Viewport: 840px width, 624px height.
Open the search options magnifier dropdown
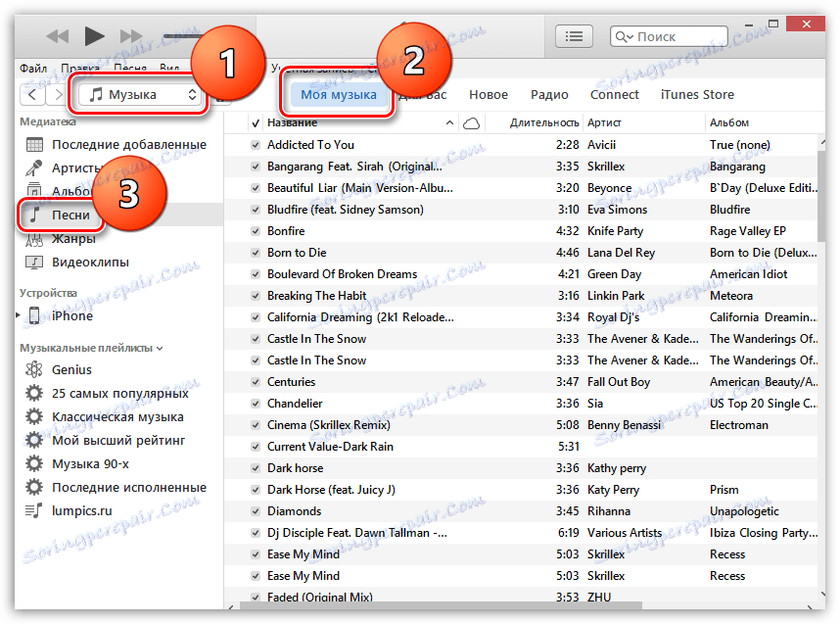click(624, 36)
